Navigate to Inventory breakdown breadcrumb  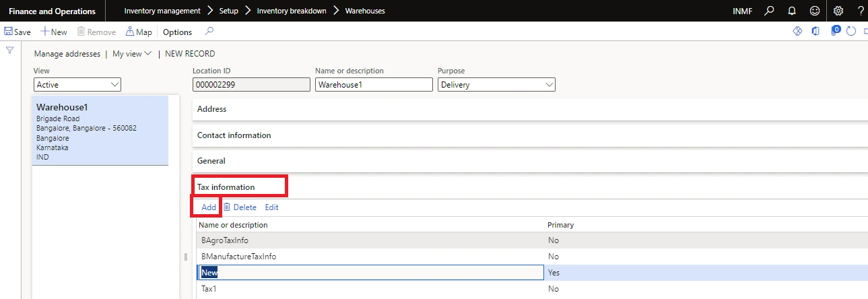pyautogui.click(x=291, y=11)
